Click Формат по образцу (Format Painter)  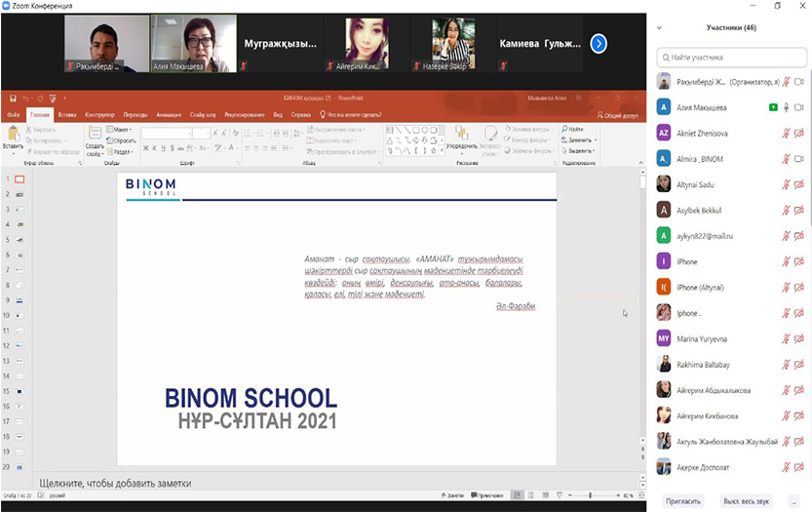click(53, 152)
